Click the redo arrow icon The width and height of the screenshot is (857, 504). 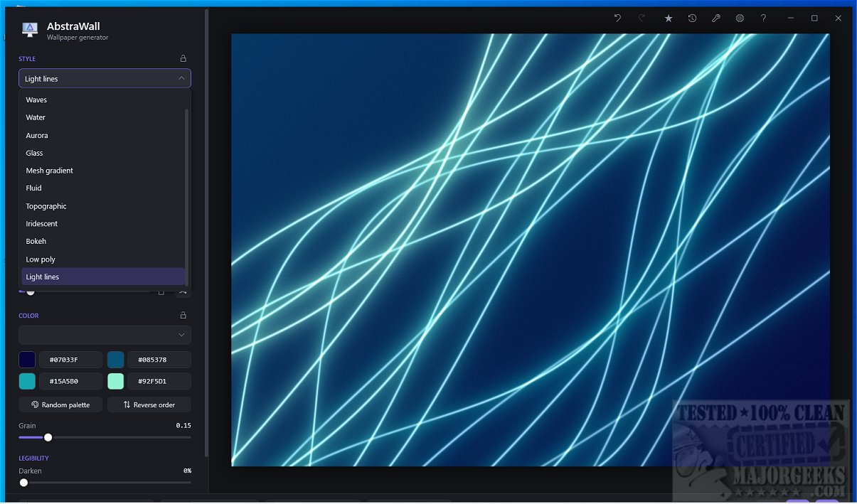coord(642,18)
